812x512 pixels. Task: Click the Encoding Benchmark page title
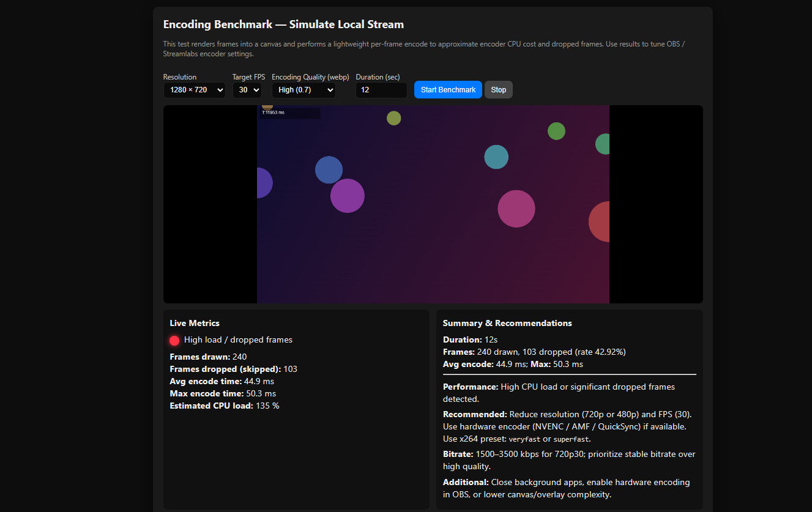pyautogui.click(x=283, y=24)
